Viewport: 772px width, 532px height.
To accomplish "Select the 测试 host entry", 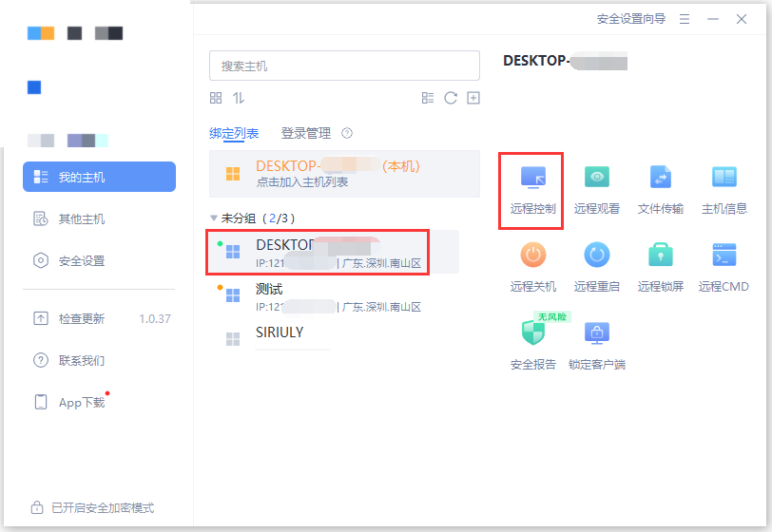I will (x=333, y=296).
